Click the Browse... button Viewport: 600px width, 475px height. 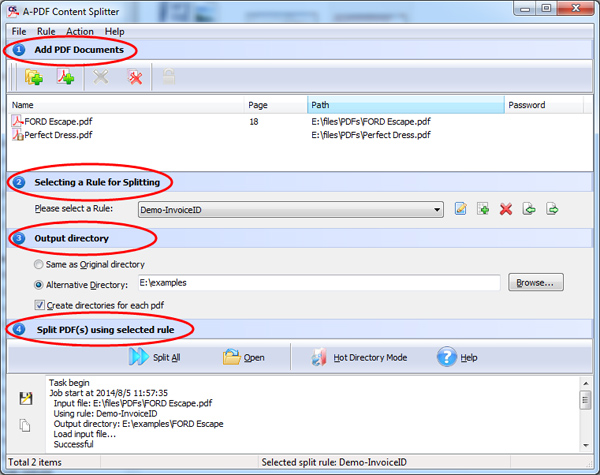pos(536,282)
